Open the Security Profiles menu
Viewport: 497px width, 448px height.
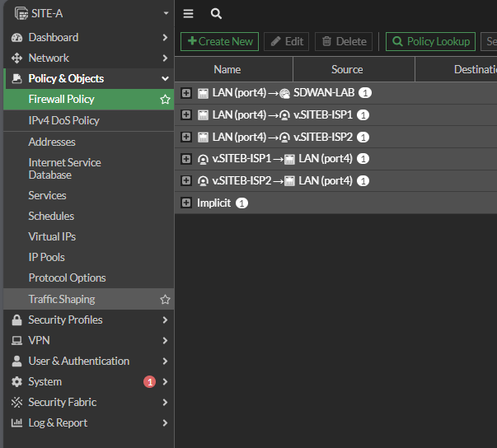pyautogui.click(x=66, y=320)
